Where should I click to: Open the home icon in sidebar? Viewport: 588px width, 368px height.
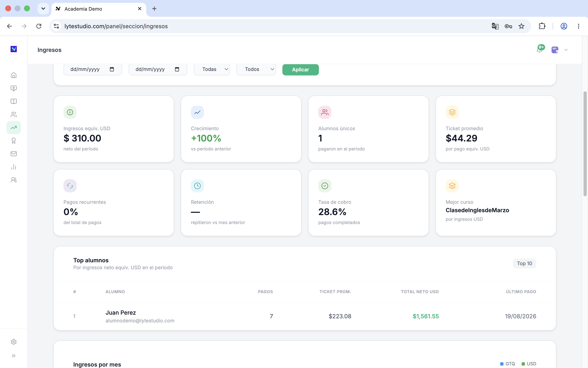click(x=14, y=75)
